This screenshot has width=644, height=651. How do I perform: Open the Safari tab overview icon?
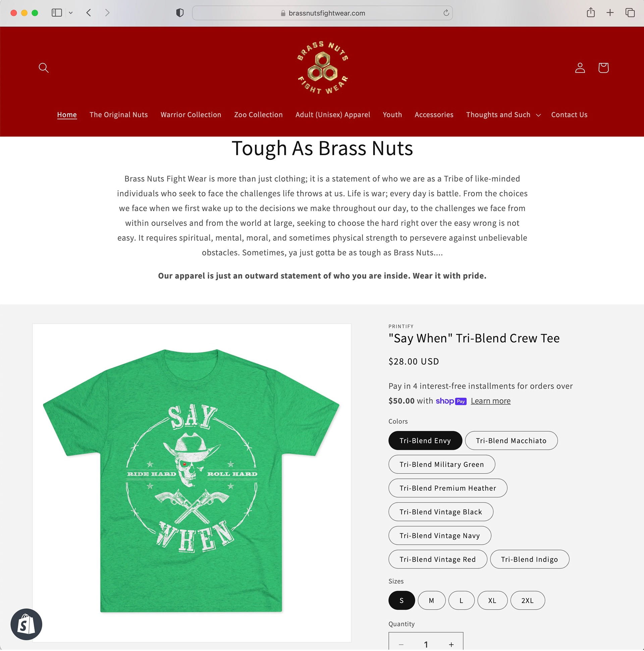tap(630, 13)
